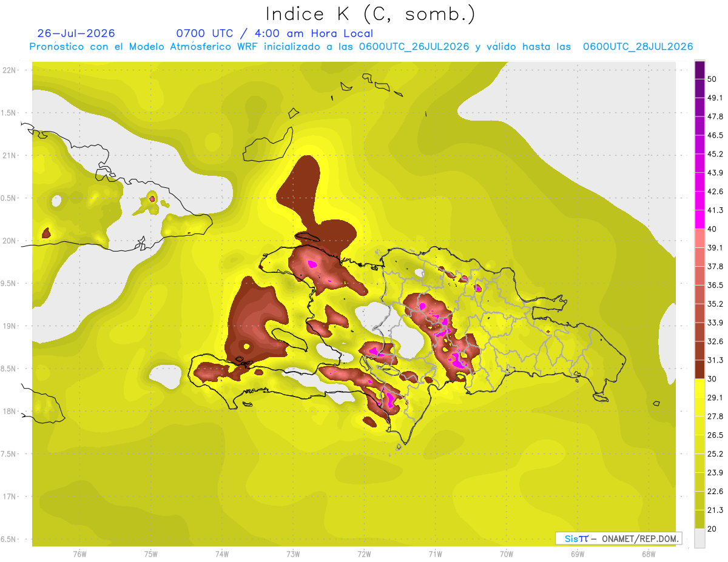
Task: Click the colorbar value '50'
Action: click(712, 79)
